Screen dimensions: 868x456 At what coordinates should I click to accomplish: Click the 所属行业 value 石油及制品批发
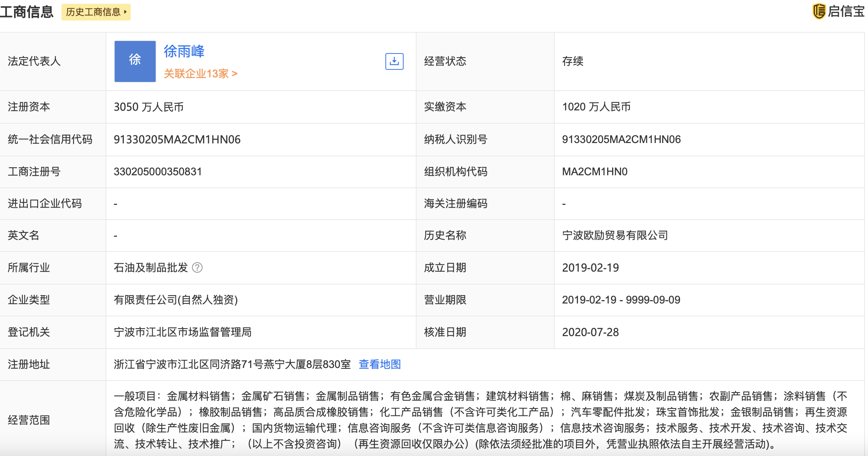click(x=151, y=268)
